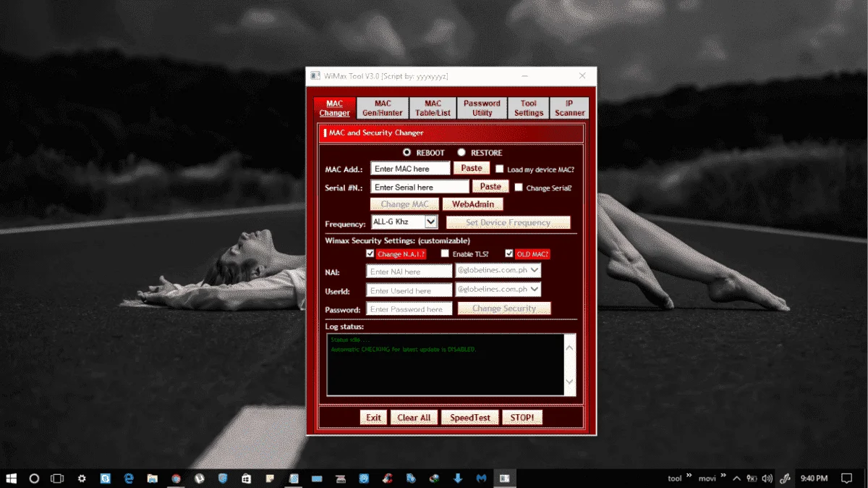Select the active WiMax Tool taskbar button

click(x=505, y=479)
